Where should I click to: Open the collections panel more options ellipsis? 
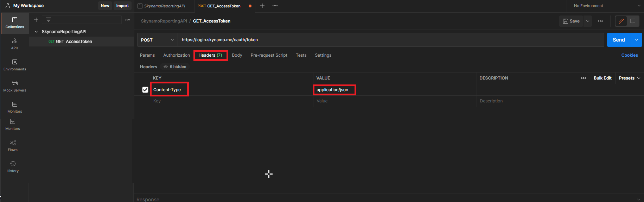[x=127, y=20]
